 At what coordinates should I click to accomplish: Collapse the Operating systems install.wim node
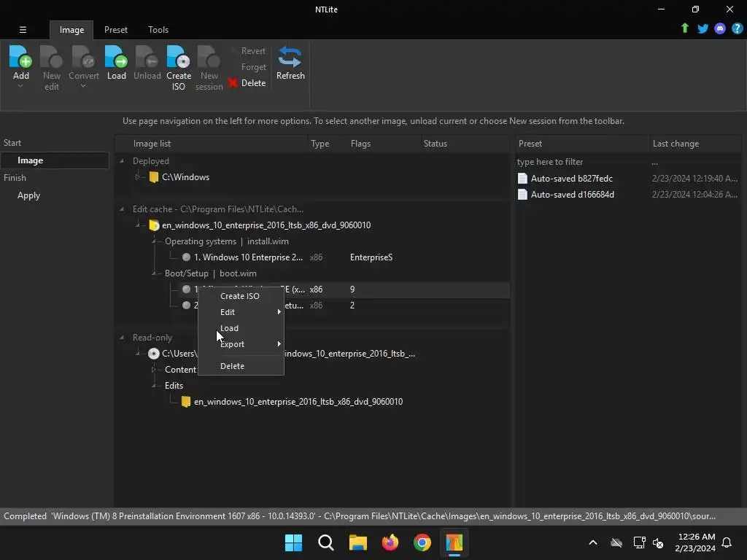[154, 241]
